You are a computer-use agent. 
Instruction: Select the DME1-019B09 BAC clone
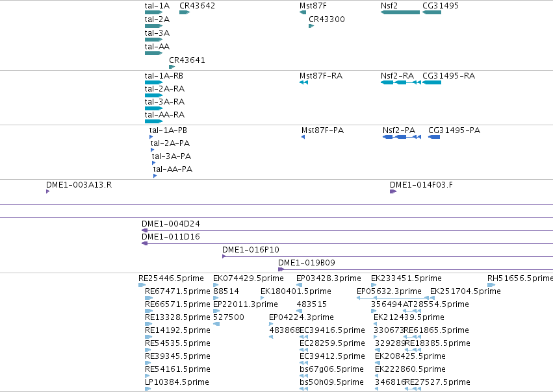coord(415,270)
